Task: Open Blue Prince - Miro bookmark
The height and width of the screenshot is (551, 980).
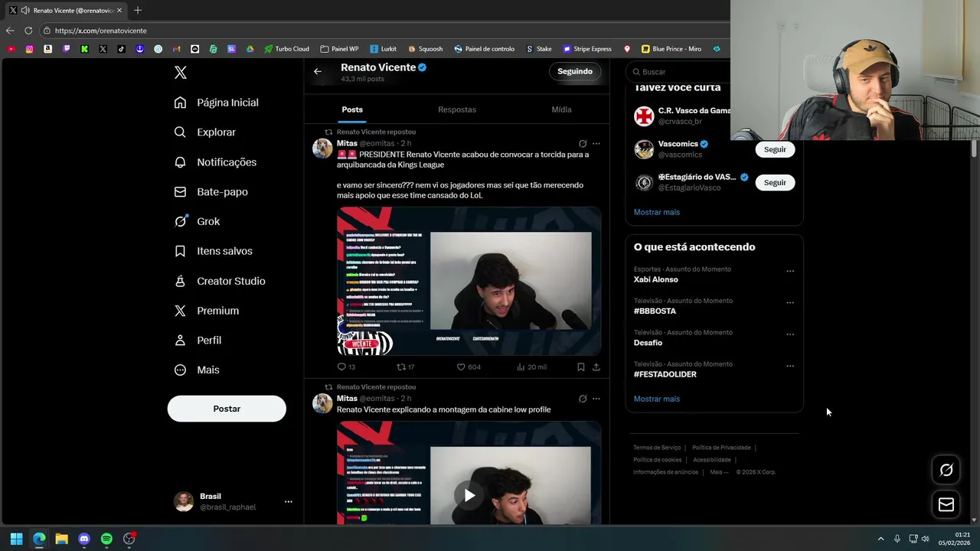Action: point(671,49)
